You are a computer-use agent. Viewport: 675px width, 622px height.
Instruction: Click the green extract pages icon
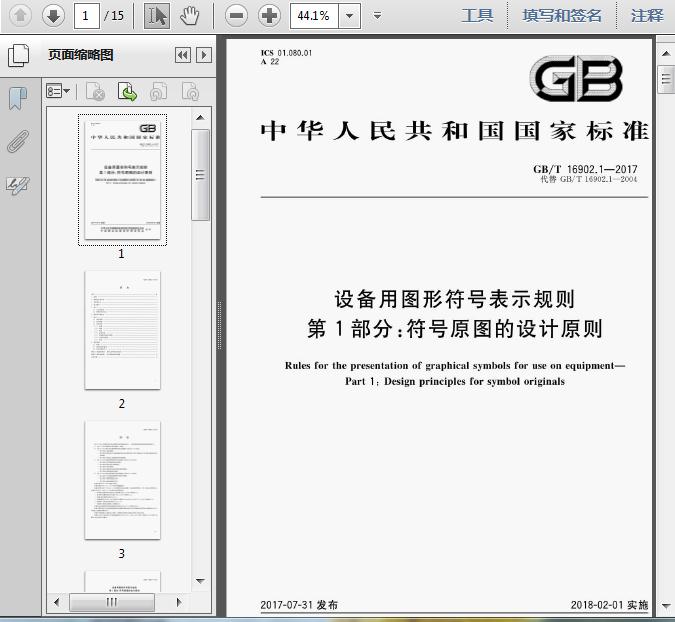pos(127,91)
